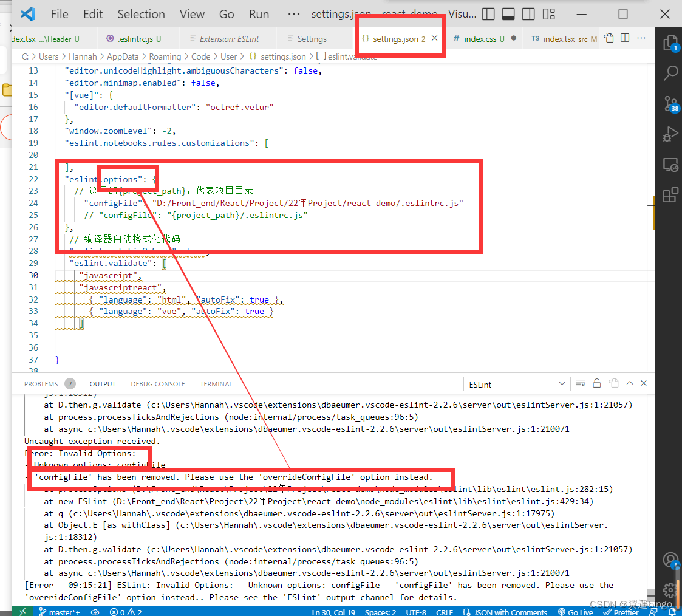Switch to the index.css tab

[485, 39]
